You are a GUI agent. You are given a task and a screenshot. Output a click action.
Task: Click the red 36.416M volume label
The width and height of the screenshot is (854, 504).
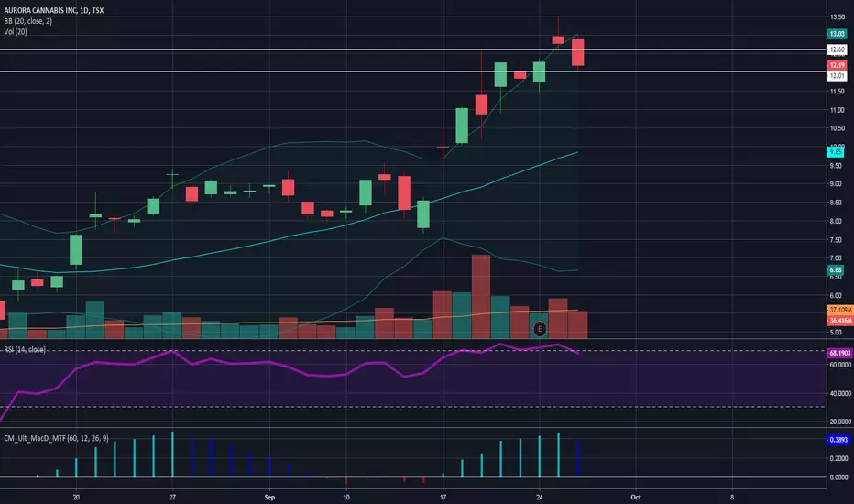click(x=840, y=321)
